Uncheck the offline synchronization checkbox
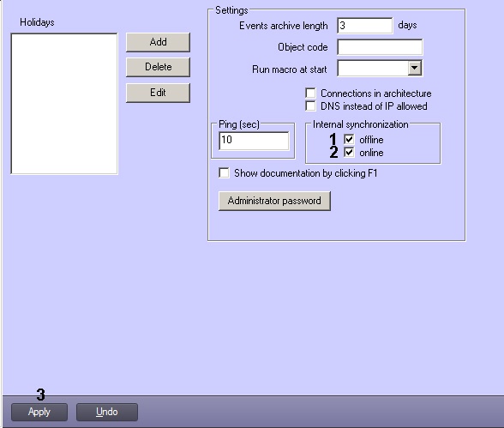The image size is (504, 428). click(x=349, y=139)
